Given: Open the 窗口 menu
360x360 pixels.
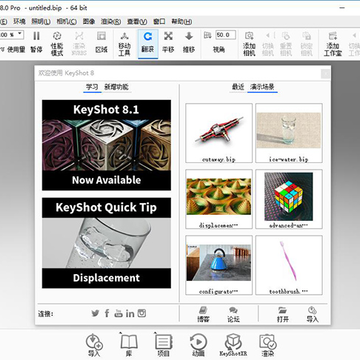Looking at the screenshot, I should [x=159, y=22].
